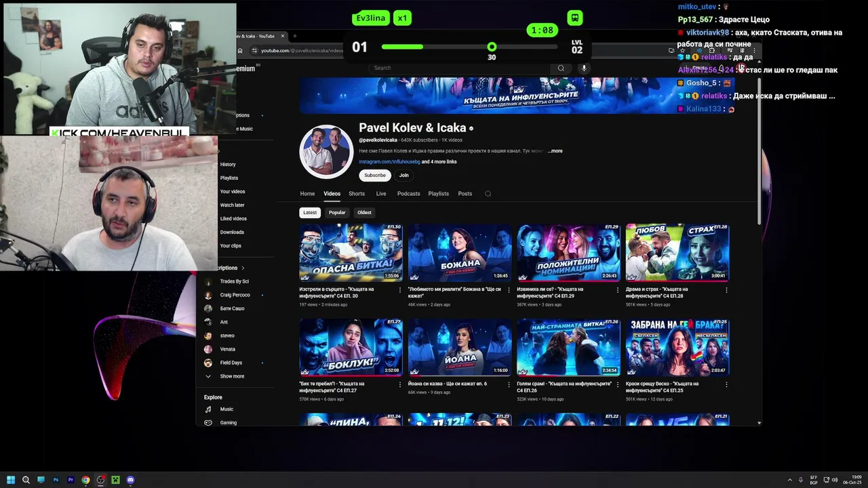Expand the channel description with ...more

555,151
